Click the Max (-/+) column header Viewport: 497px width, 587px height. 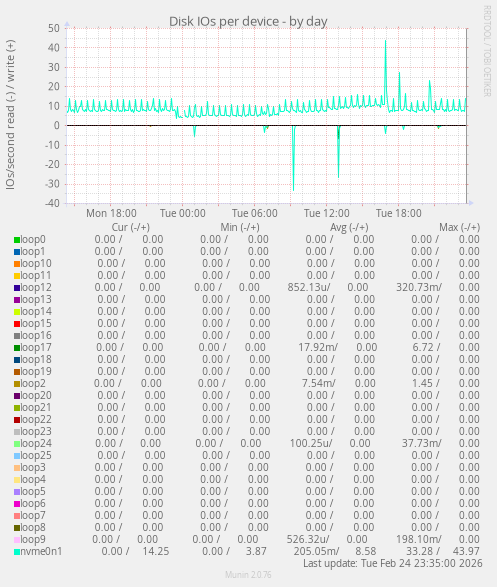[460, 227]
